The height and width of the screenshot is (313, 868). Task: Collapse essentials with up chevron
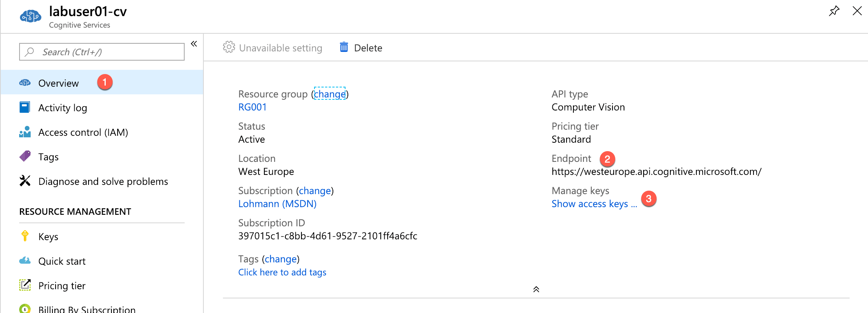[x=536, y=289]
